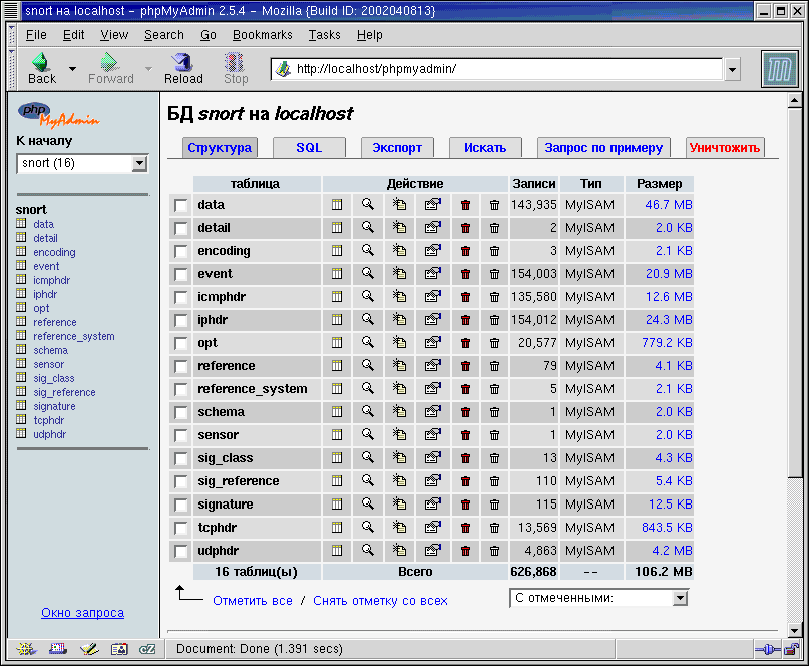Open the reference_system link in the sidebar
Image resolution: width=809 pixels, height=666 pixels.
click(x=74, y=336)
